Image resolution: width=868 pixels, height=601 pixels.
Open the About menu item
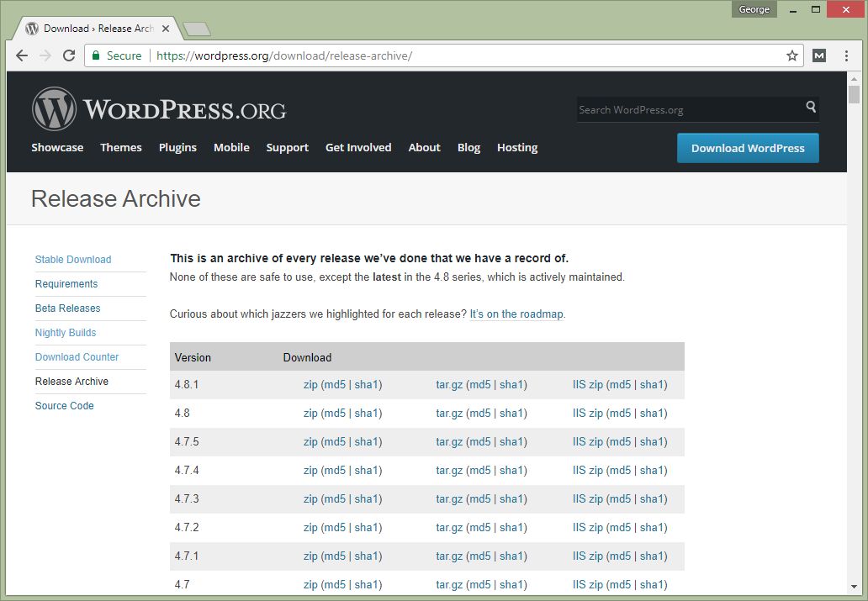[424, 147]
